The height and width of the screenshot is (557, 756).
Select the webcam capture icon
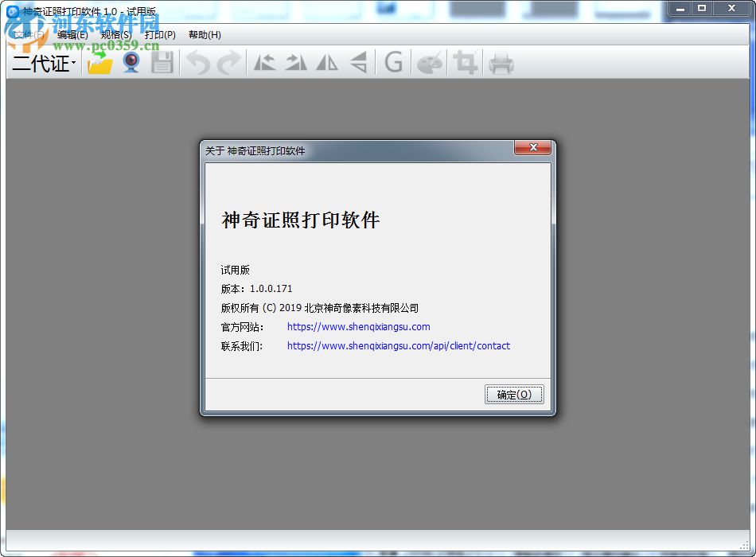(130, 63)
